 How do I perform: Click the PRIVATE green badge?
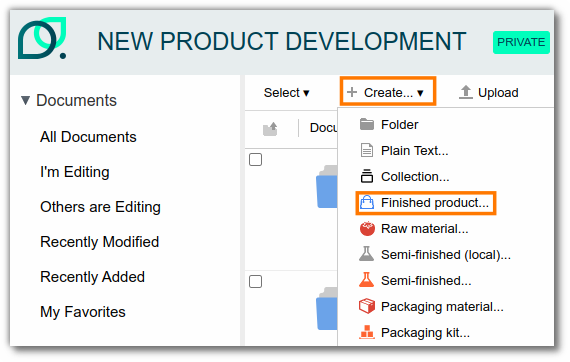[x=521, y=43]
